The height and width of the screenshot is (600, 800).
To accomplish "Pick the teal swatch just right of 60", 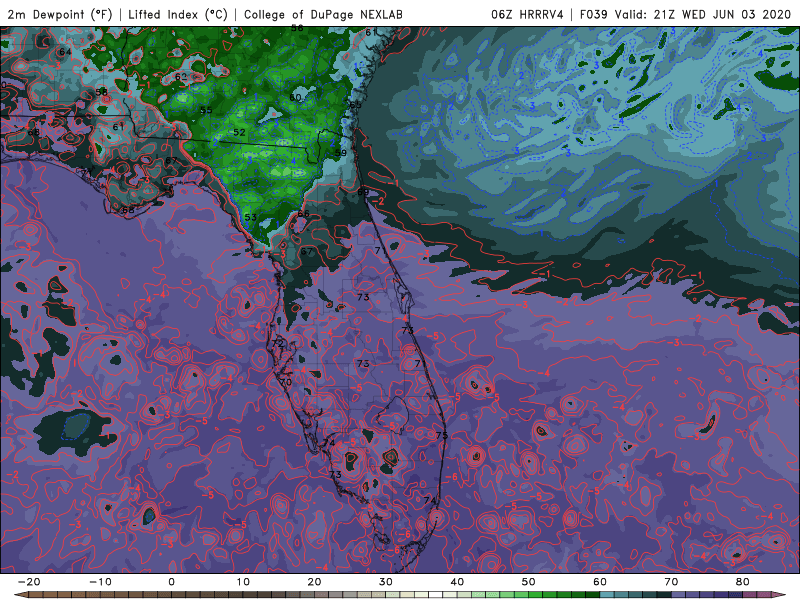I will 607,595.
